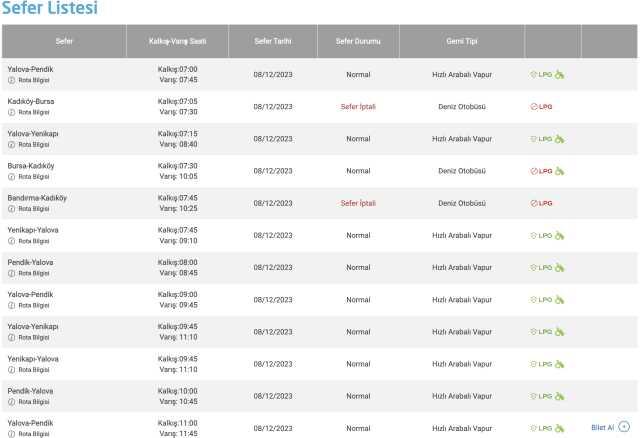The height and width of the screenshot is (438, 640).
Task: Open Rota Bilgisi for Yalova-Yenikapı 07:15 trip
Action: pyautogui.click(x=33, y=144)
